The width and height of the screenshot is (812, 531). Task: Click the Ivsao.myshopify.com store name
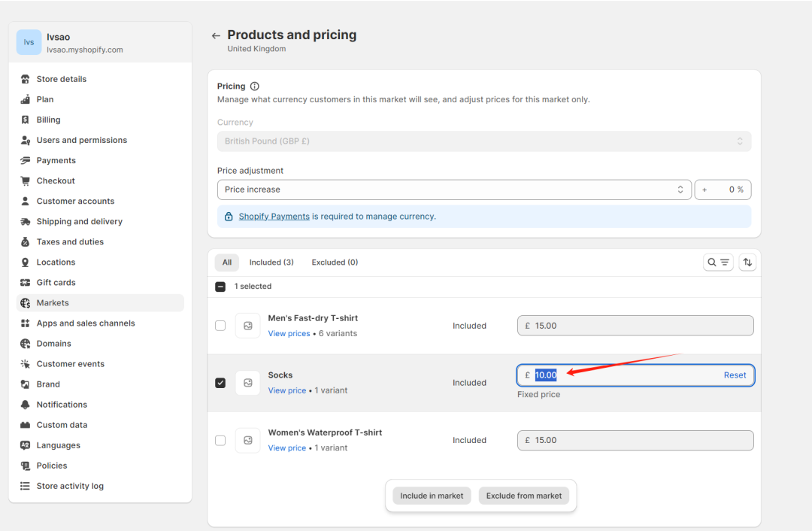[85, 50]
